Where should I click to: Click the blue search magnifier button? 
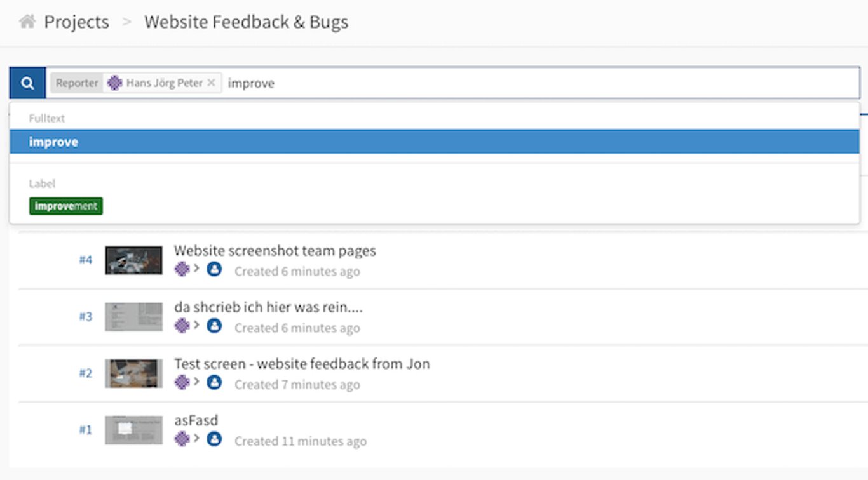[27, 83]
